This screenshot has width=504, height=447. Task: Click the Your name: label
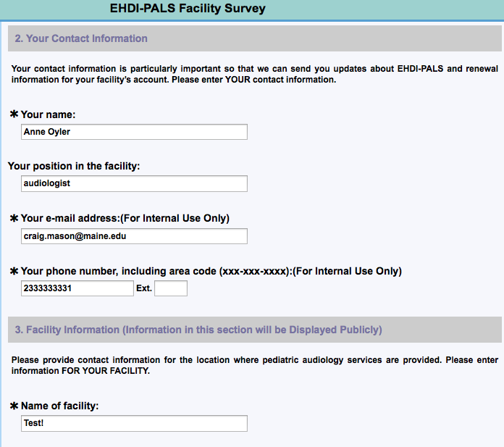pyautogui.click(x=49, y=114)
